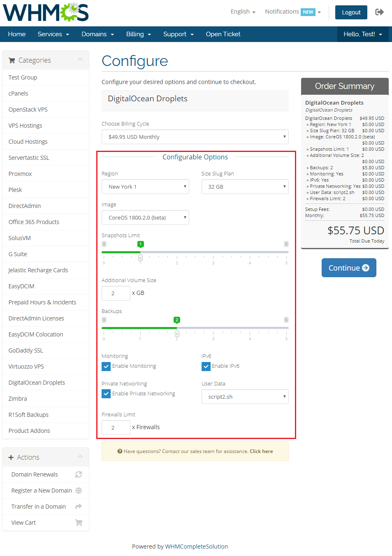Image resolution: width=392 pixels, height=556 pixels.
Task: Select the EasyDCIM Colocation category
Action: point(46,334)
